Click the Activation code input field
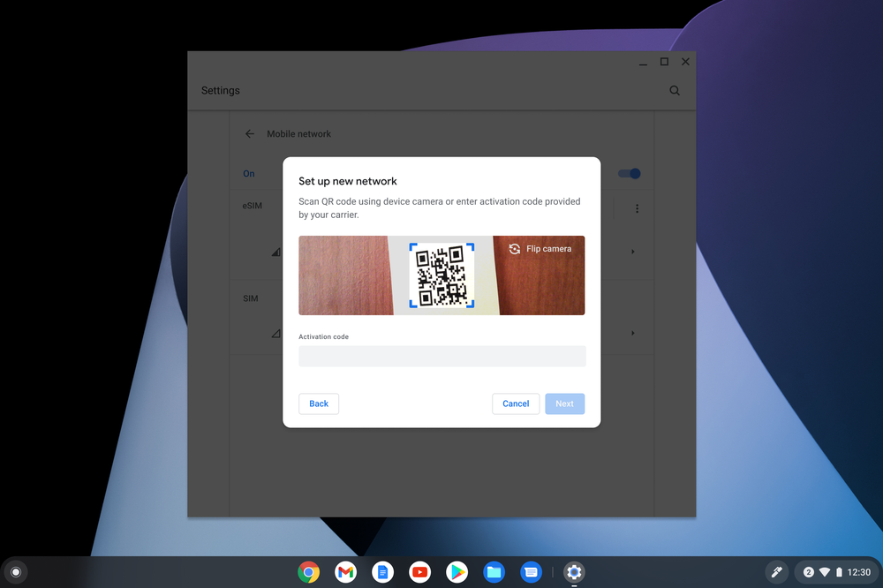 tap(441, 356)
